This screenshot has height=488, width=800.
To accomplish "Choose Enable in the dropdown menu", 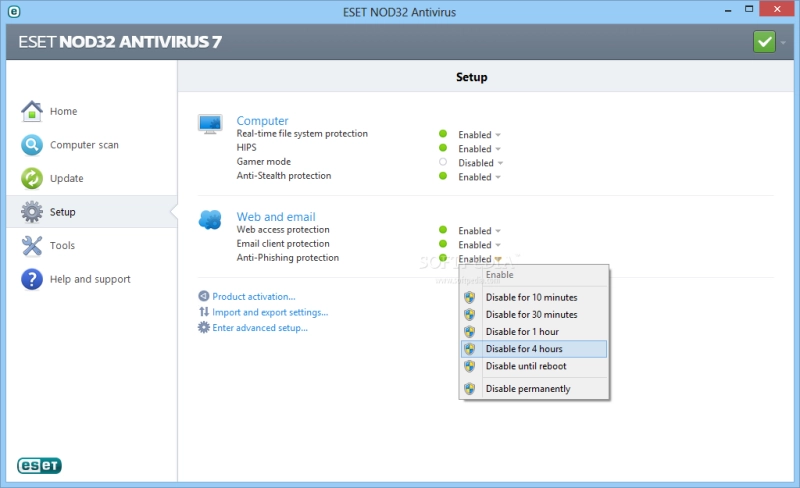I will coord(534,275).
